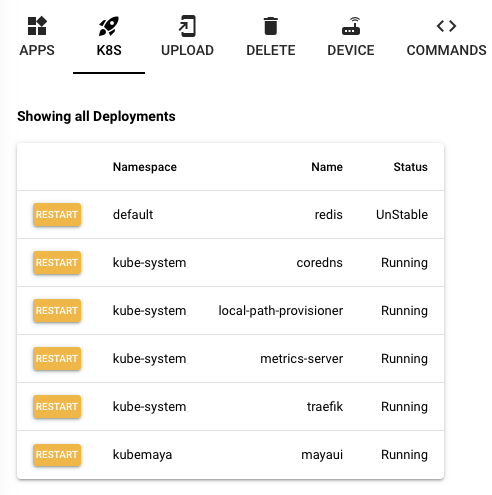This screenshot has height=495, width=492.
Task: Click the Commands code brackets icon
Action: click(x=446, y=26)
